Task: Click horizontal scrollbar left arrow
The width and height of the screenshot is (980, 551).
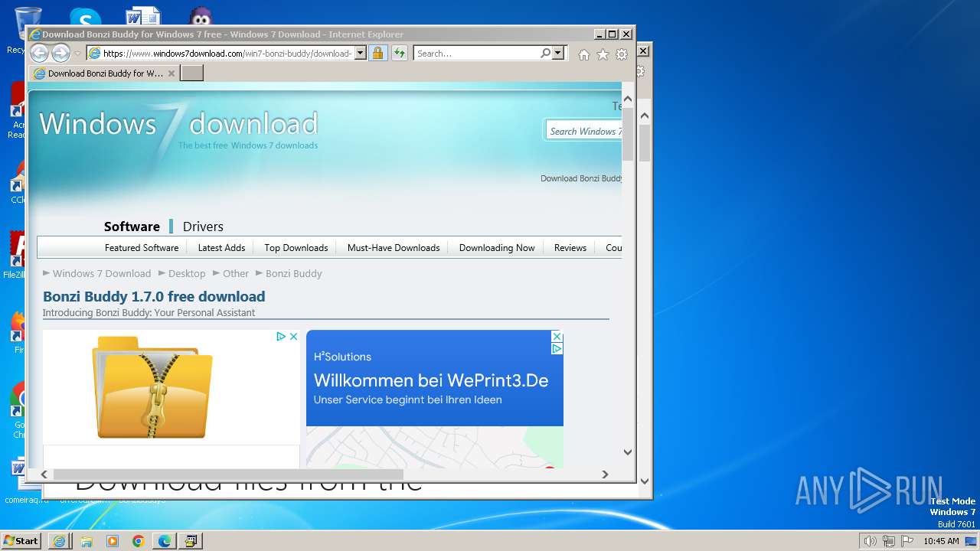Action: click(x=44, y=474)
